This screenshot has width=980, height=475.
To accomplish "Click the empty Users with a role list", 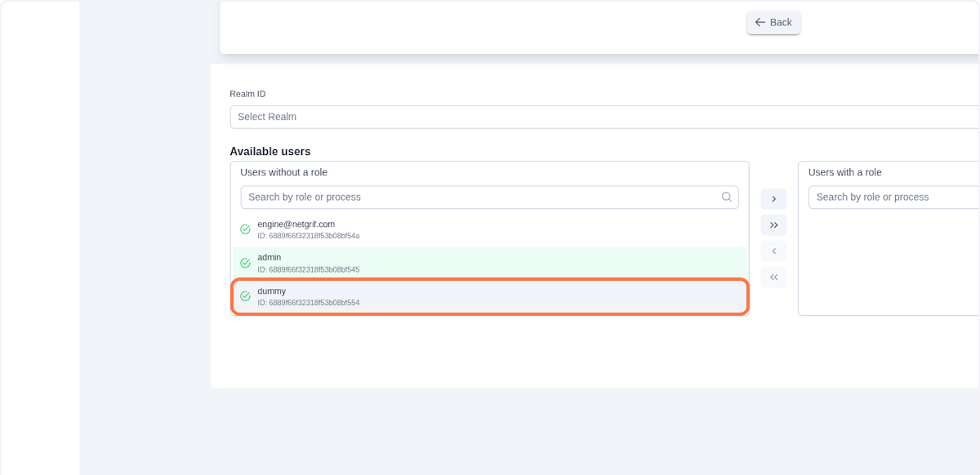I will (x=890, y=261).
